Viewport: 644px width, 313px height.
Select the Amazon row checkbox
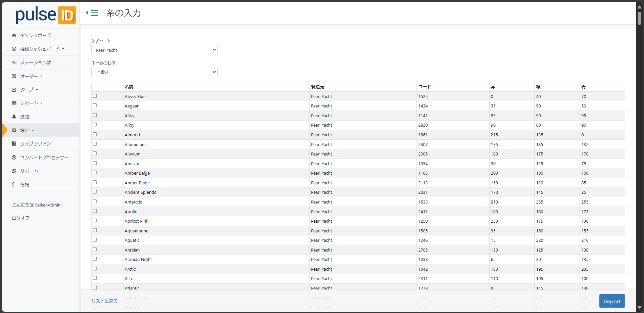(95, 163)
